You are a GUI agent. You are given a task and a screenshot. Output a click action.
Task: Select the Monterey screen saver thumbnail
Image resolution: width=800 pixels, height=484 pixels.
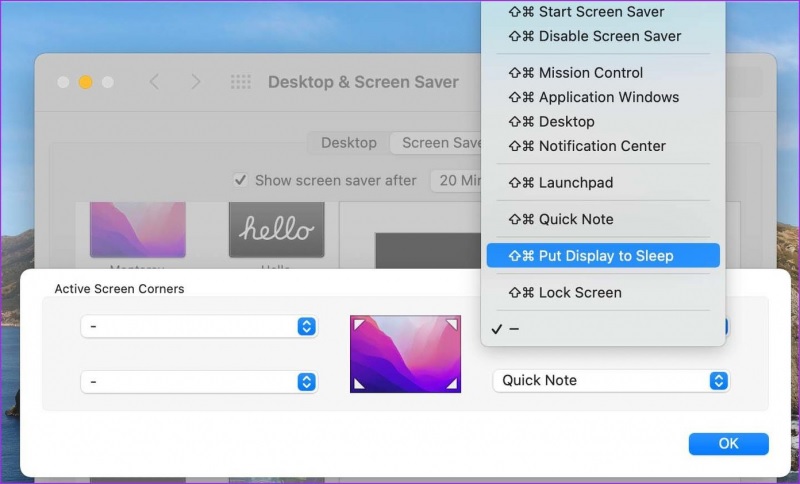(137, 230)
